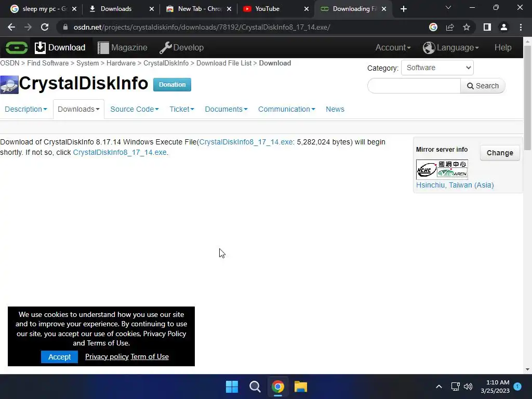This screenshot has height=399, width=532.
Task: Open the network status tray icon
Action: click(455, 387)
